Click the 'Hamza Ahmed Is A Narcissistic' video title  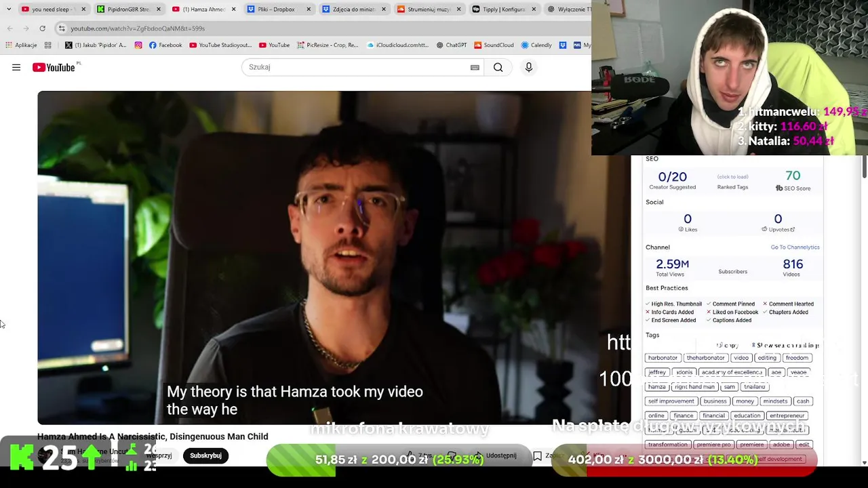pyautogui.click(x=153, y=436)
